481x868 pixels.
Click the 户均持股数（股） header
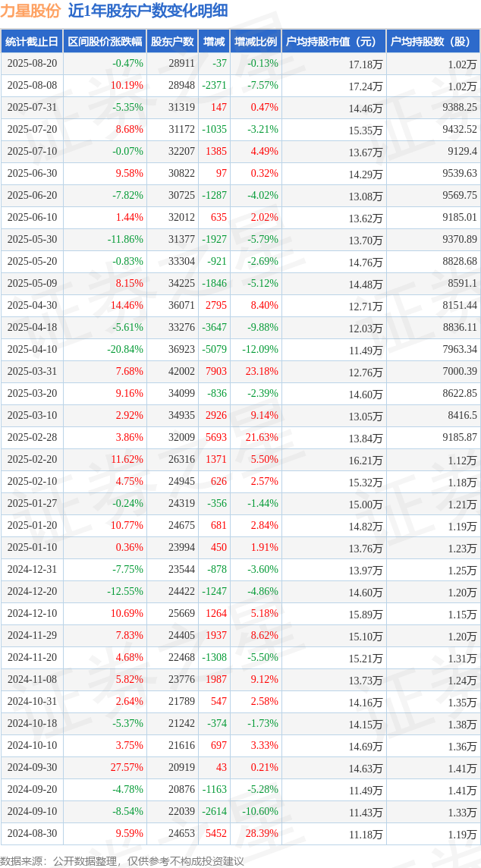point(433,42)
